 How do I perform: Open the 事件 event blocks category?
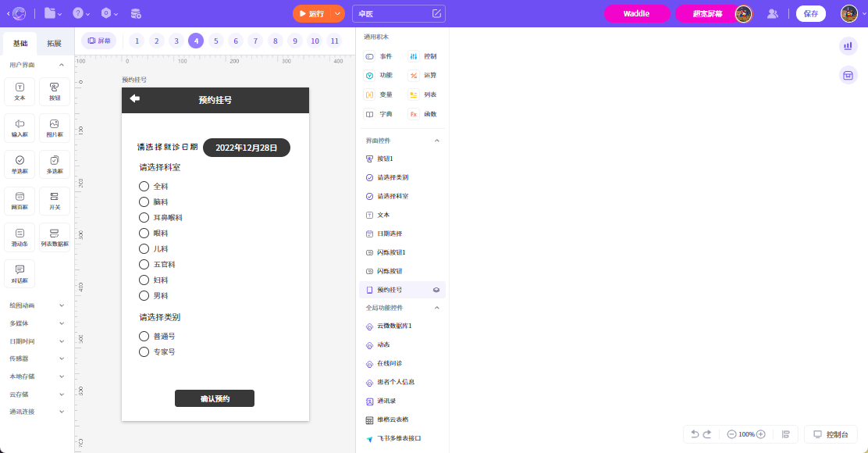(378, 56)
